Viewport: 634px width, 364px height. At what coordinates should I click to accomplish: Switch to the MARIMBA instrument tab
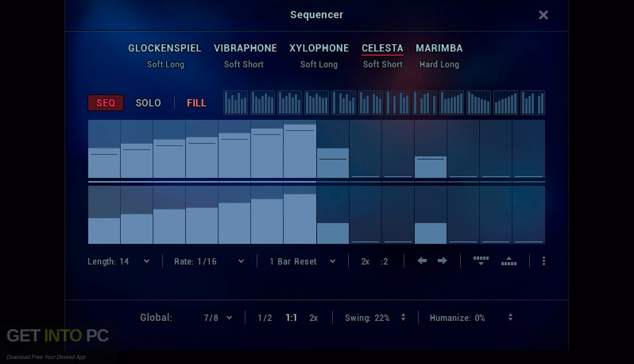pos(439,48)
